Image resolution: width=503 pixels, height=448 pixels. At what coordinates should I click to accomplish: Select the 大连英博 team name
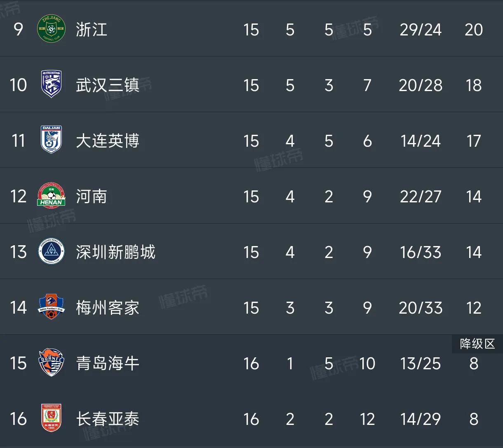pyautogui.click(x=108, y=141)
